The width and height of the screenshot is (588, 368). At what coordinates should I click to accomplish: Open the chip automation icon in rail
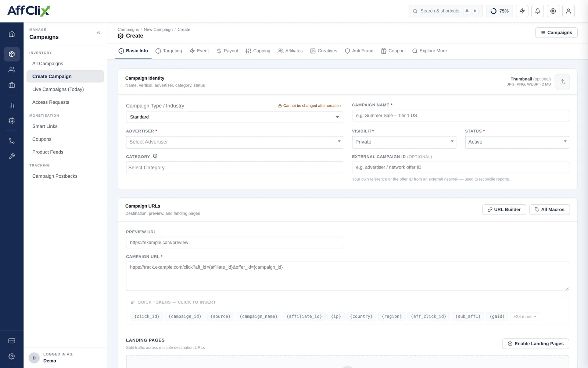coord(12,121)
